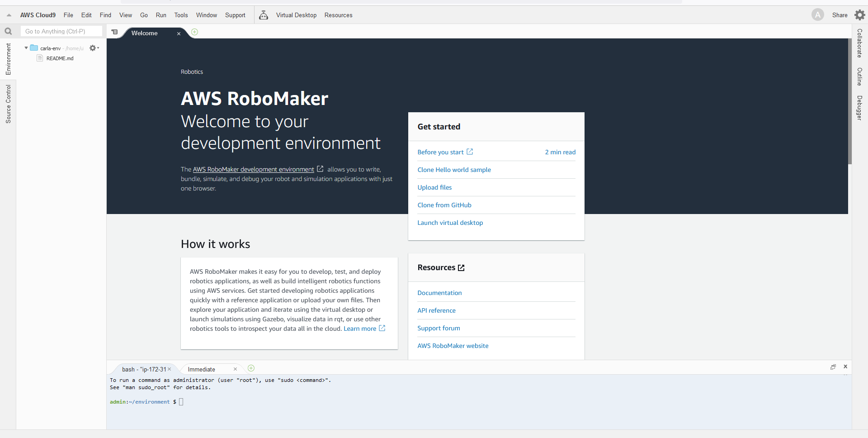The width and height of the screenshot is (868, 438).
Task: Open the File menu
Action: point(68,15)
